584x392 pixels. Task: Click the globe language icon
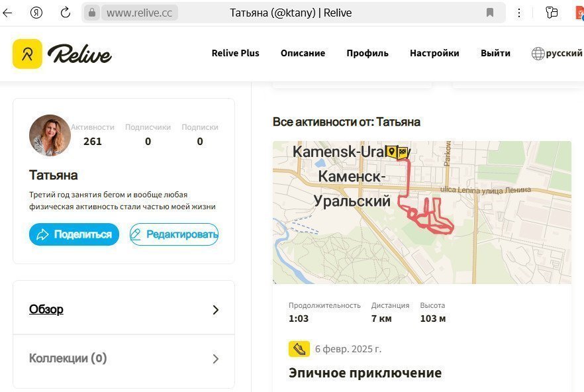click(x=538, y=54)
